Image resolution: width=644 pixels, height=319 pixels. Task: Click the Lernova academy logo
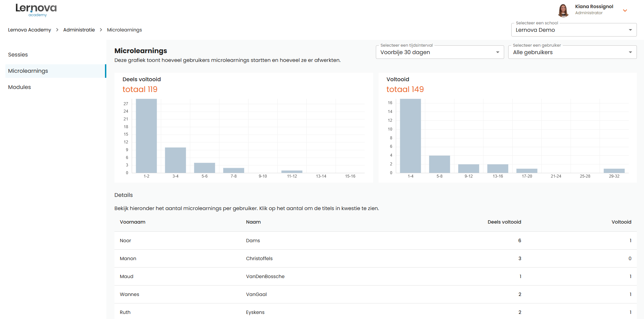(x=36, y=10)
